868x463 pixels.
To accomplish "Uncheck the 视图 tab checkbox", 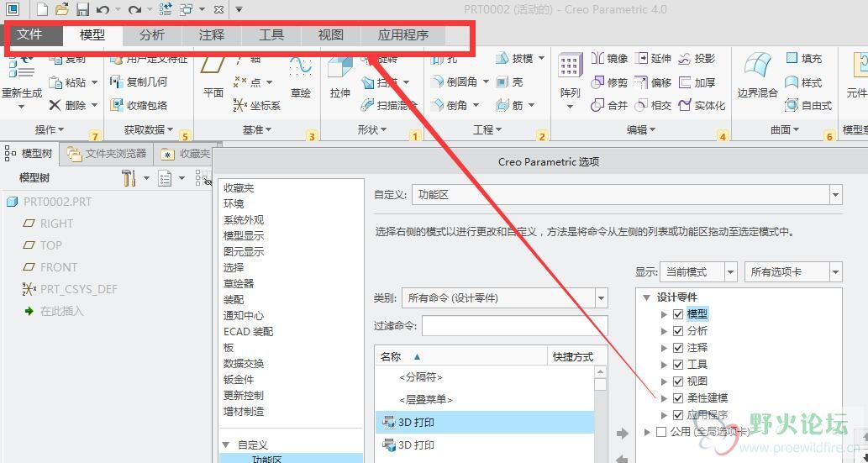I will tap(677, 381).
